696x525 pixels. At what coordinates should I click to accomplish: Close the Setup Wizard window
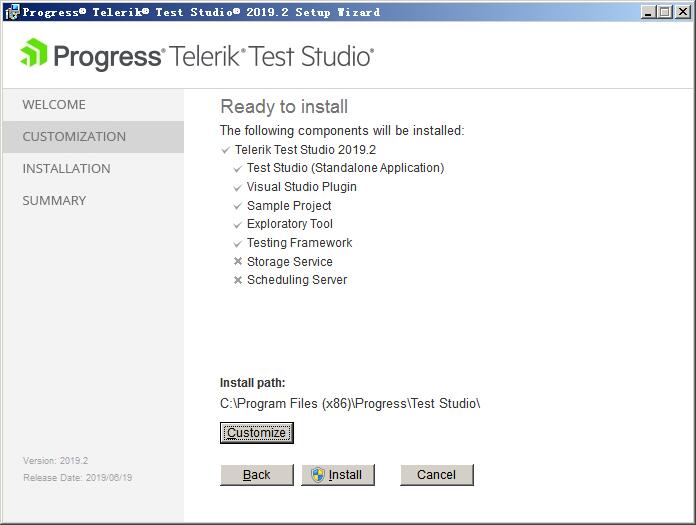[x=683, y=12]
